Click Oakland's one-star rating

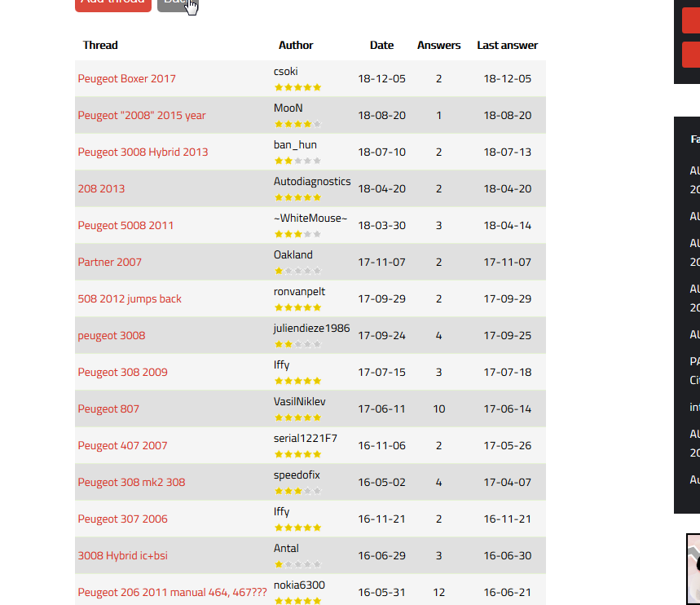click(297, 271)
